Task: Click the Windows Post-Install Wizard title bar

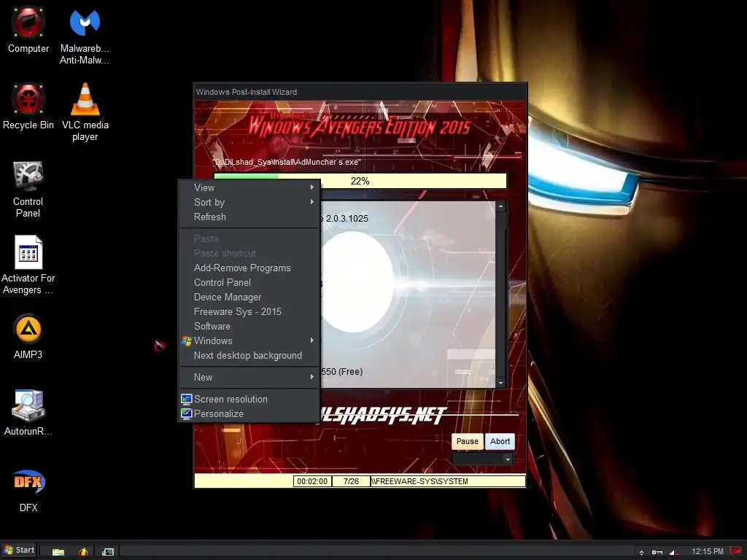Action: [x=360, y=92]
